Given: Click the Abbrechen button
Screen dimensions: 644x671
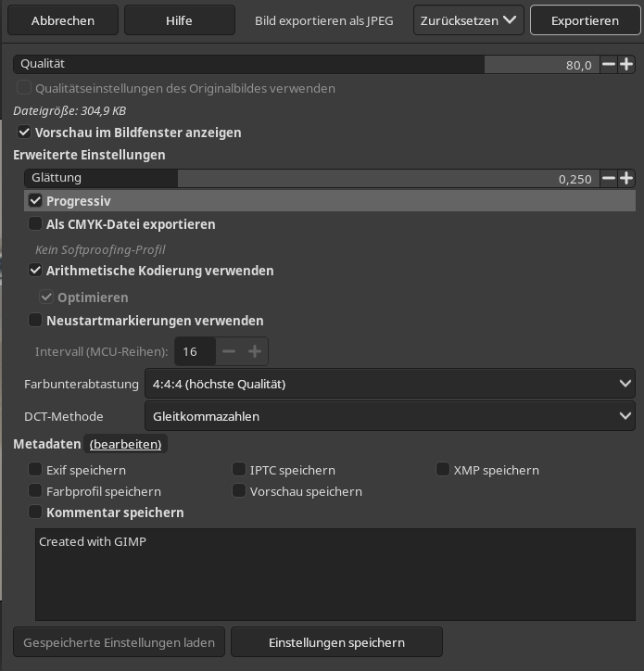Looking at the screenshot, I should 63,20.
